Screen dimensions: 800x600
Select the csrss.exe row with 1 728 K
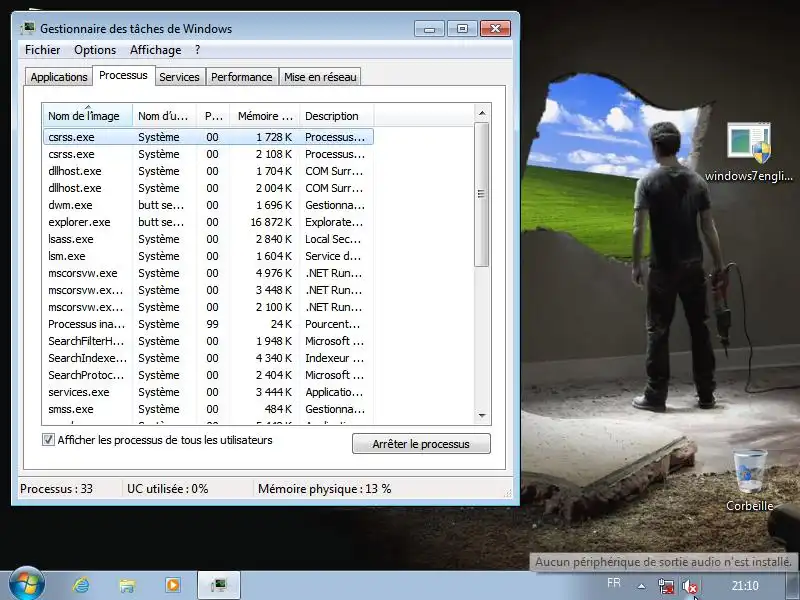[208, 137]
